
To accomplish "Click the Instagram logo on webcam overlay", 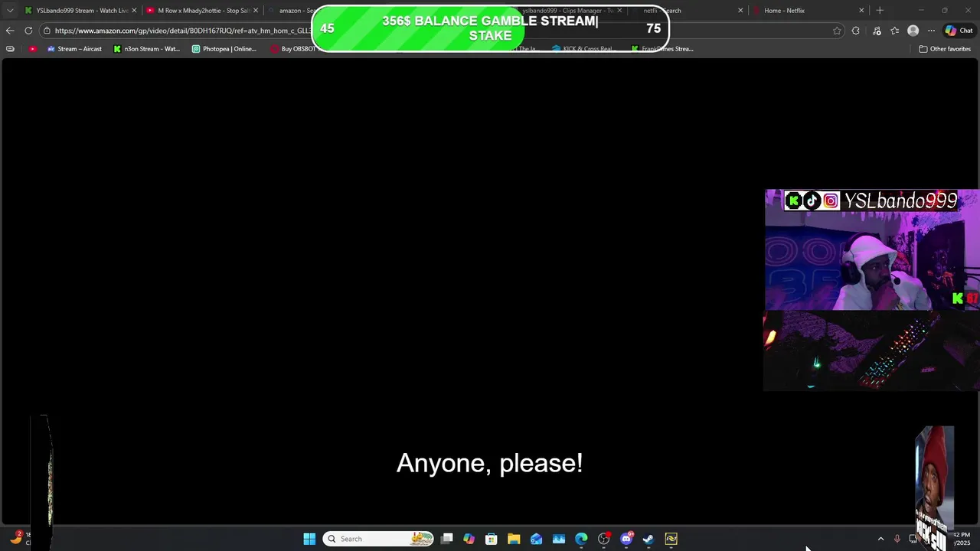I will pos(831,201).
